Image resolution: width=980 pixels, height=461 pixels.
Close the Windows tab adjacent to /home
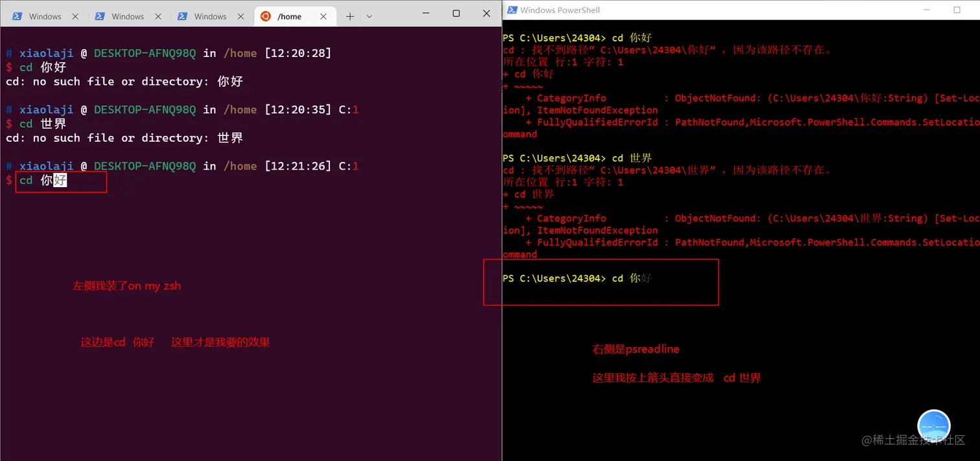[x=240, y=16]
